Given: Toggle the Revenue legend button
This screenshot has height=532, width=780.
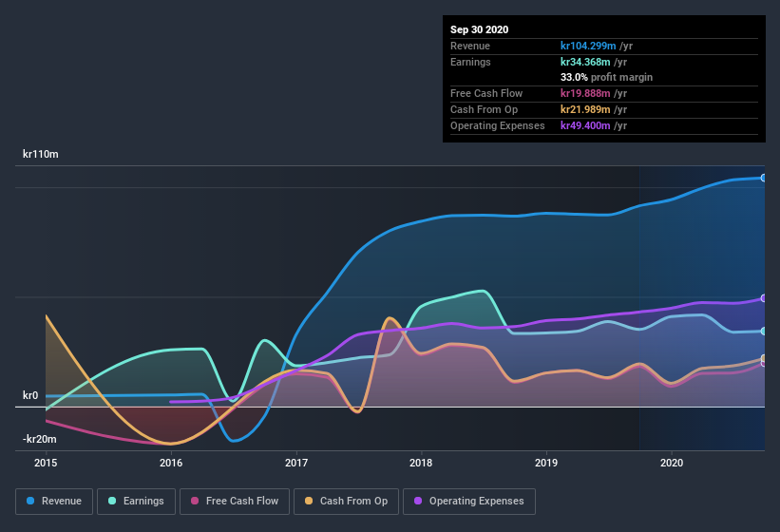Looking at the screenshot, I should [x=54, y=501].
